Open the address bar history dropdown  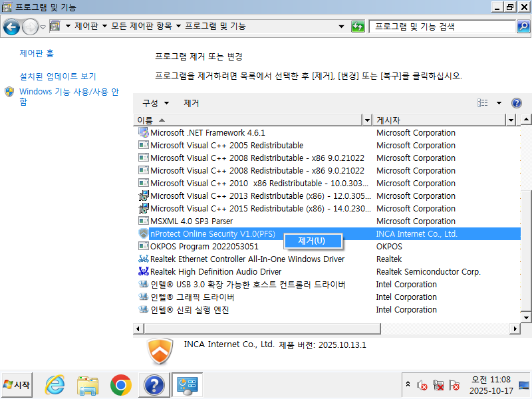(342, 27)
